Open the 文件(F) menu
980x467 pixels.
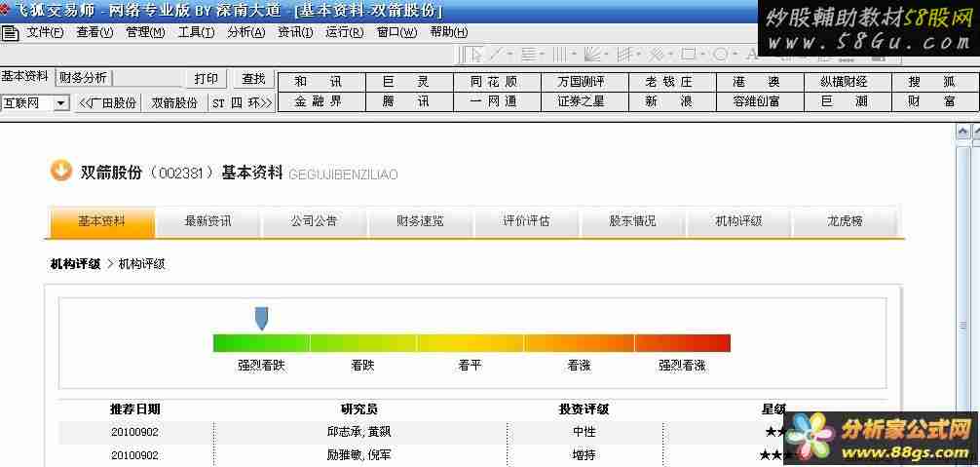click(45, 32)
